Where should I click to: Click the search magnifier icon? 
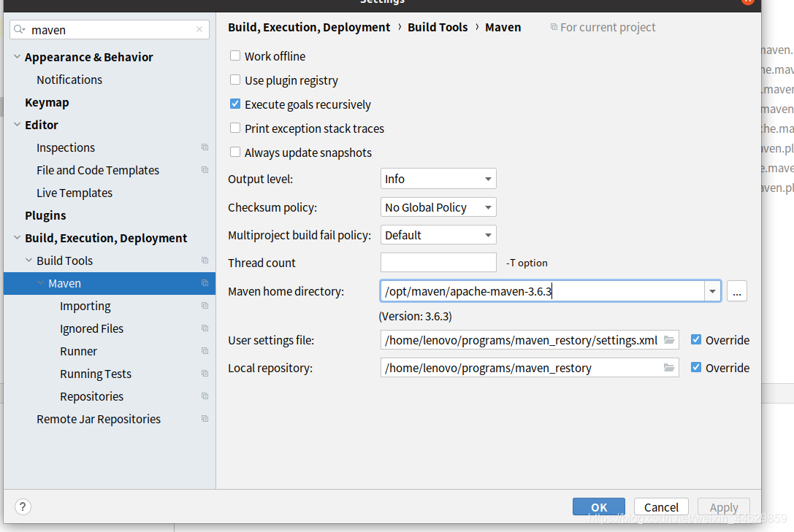(19, 29)
